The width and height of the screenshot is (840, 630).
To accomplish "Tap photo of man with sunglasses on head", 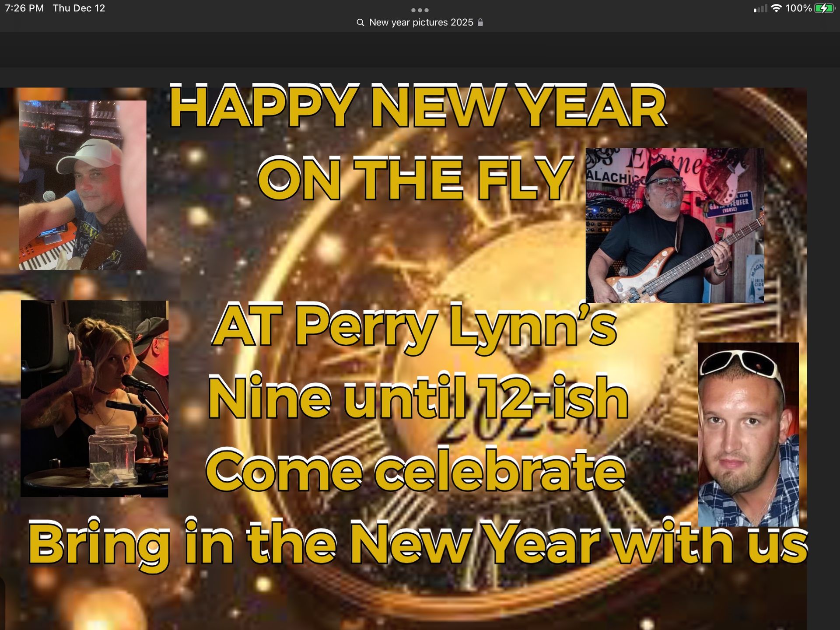I will 748,434.
